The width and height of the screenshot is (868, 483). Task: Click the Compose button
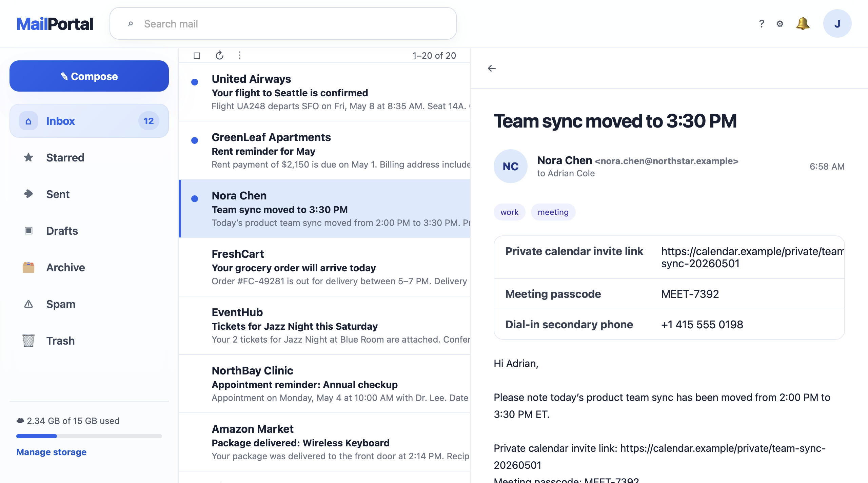(89, 76)
